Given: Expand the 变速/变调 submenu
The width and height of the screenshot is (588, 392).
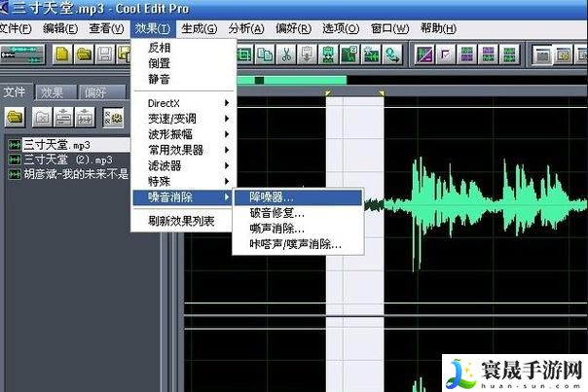Looking at the screenshot, I should pyautogui.click(x=184, y=119).
